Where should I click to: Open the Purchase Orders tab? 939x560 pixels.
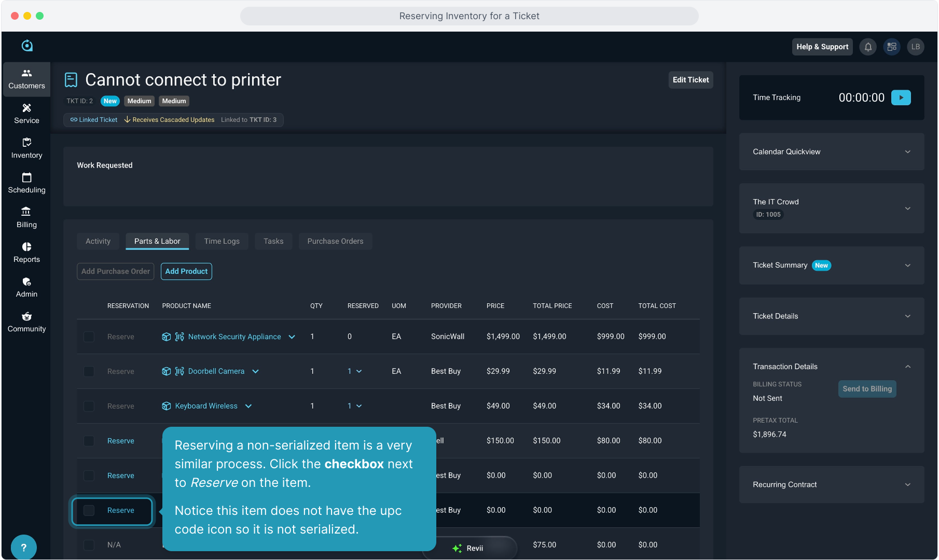click(x=335, y=241)
